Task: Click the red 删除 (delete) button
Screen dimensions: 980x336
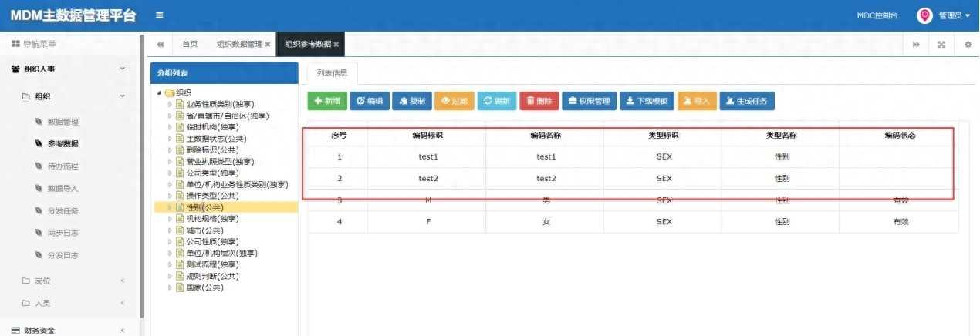Action: [539, 101]
